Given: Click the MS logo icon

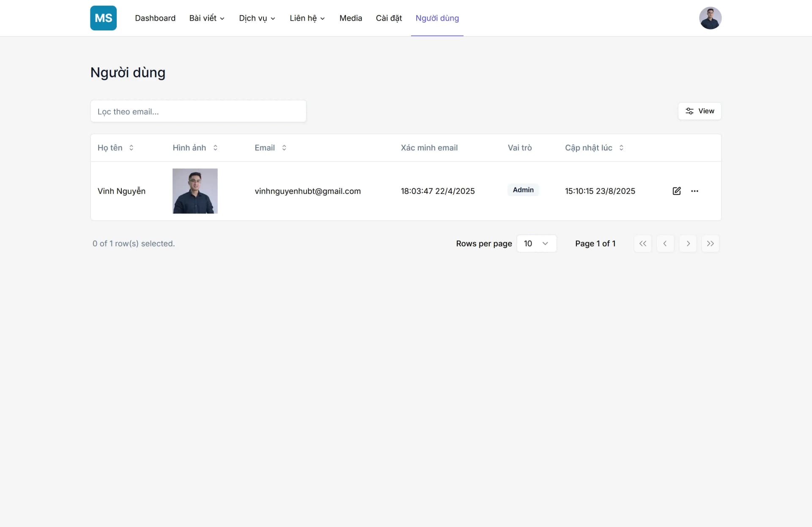Looking at the screenshot, I should pyautogui.click(x=103, y=18).
